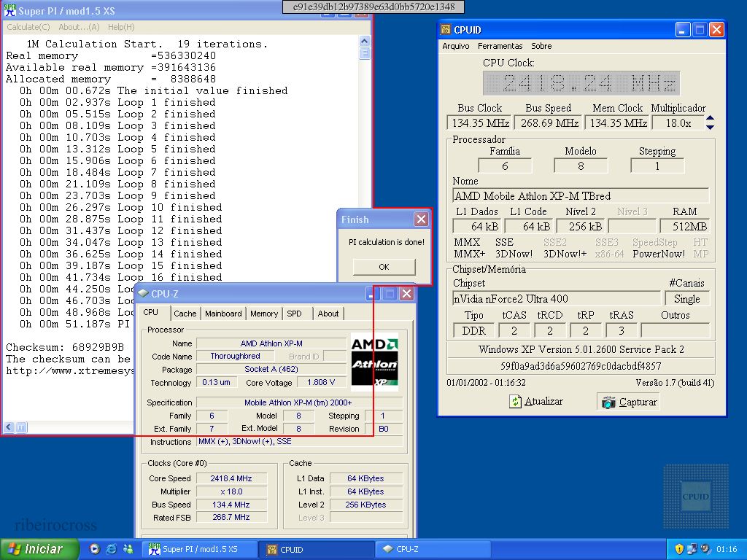Click the Checksum: 68929B9B line in Super PI

click(65, 347)
